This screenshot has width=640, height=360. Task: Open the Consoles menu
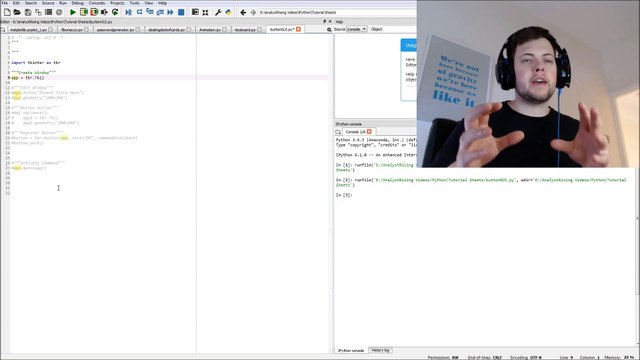97,3
